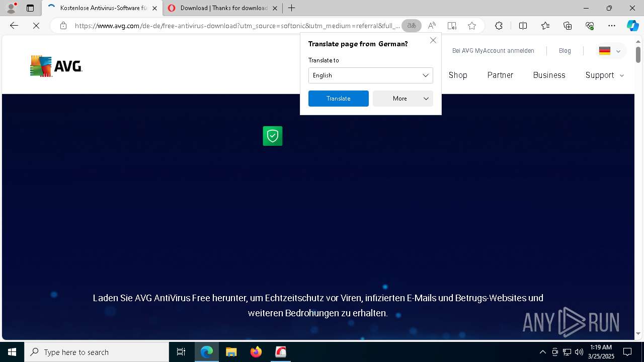Image resolution: width=644 pixels, height=362 pixels.
Task: Switch to the Kostenlose Antivirus-Software tab
Action: (x=102, y=8)
